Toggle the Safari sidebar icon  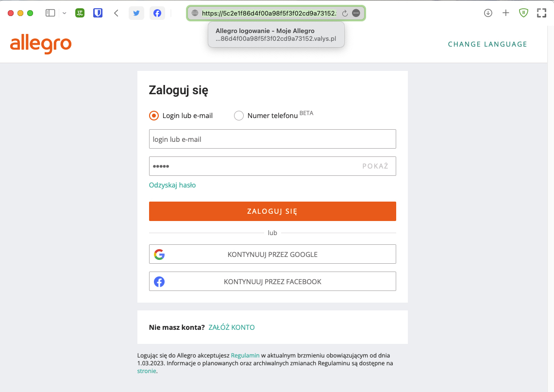point(50,13)
